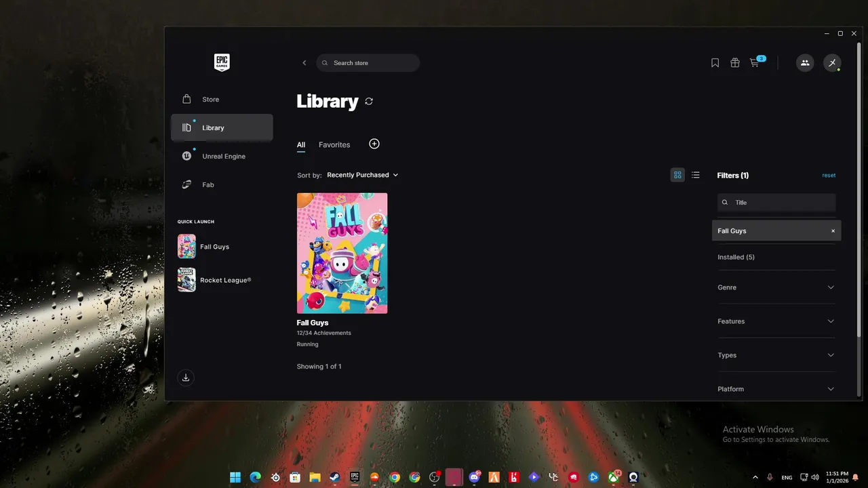Open the Sort by Recently Purchased dropdown
Image resolution: width=868 pixels, height=488 pixels.
362,175
